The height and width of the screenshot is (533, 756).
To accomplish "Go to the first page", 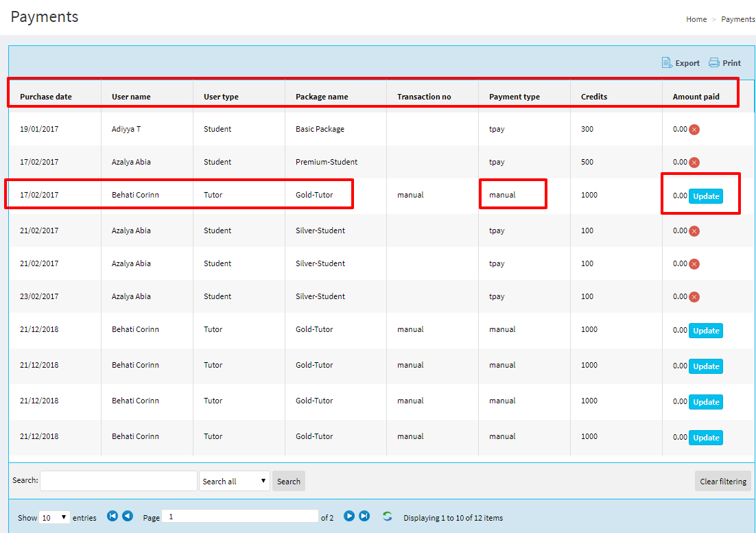I will click(x=113, y=517).
